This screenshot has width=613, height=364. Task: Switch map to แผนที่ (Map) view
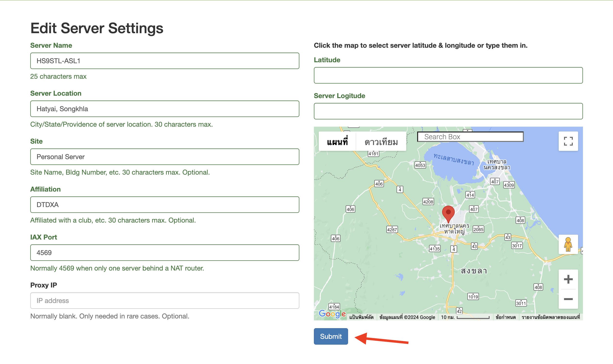[337, 142]
